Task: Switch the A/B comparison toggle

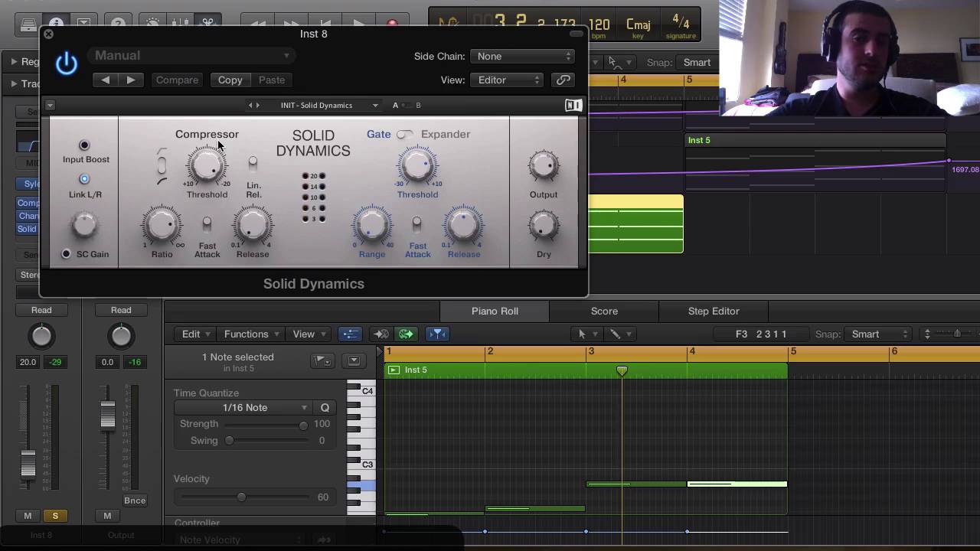Action: [x=407, y=106]
